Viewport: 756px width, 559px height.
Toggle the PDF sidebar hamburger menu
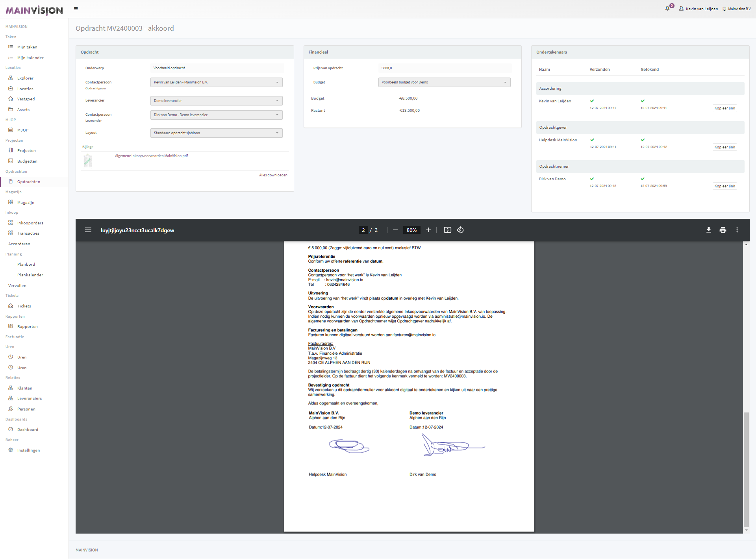pos(88,230)
